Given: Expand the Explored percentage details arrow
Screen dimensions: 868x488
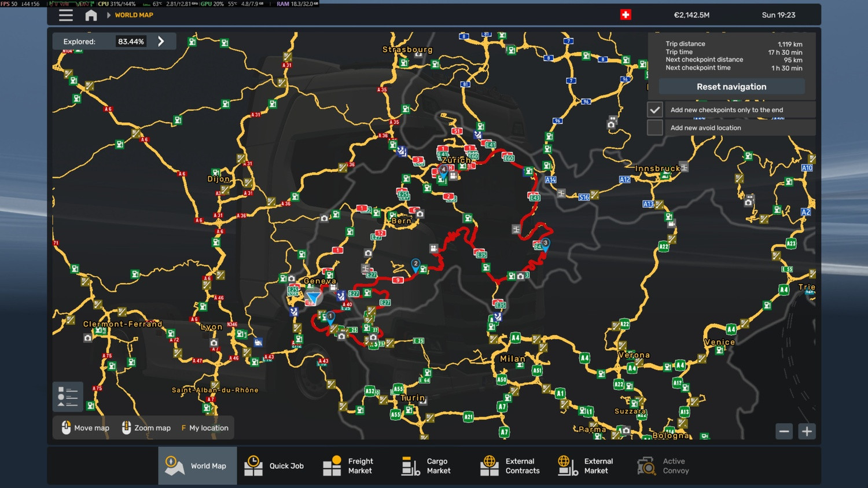Looking at the screenshot, I should point(161,42).
